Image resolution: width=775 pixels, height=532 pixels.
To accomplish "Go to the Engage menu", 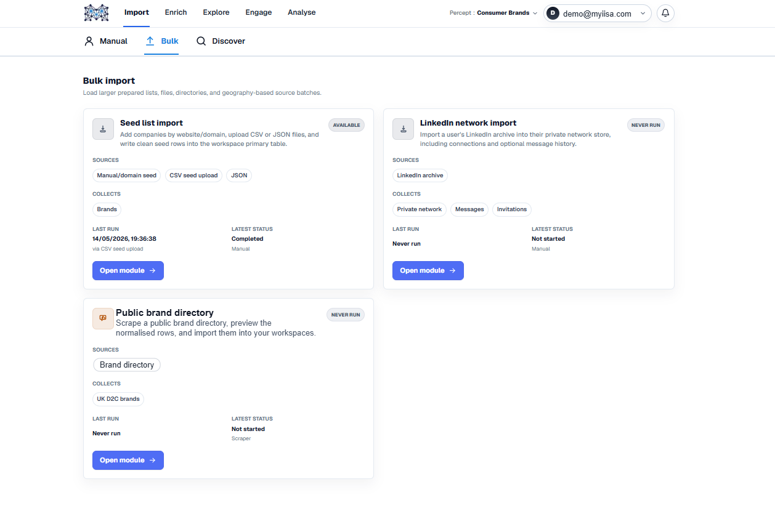I will tap(258, 12).
